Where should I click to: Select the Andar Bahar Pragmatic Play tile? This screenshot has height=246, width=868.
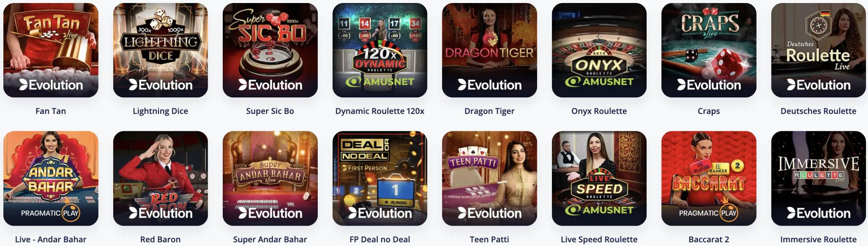[51, 178]
